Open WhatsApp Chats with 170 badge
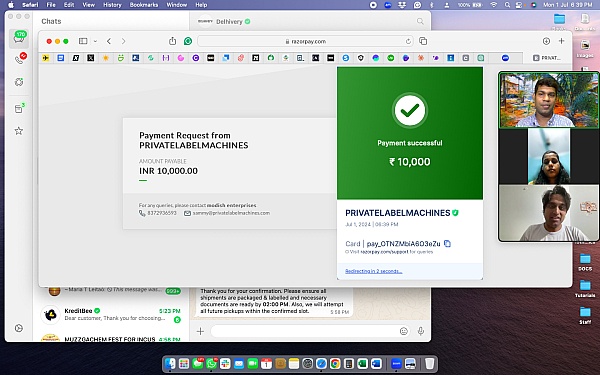The width and height of the screenshot is (600, 375). pos(19,38)
